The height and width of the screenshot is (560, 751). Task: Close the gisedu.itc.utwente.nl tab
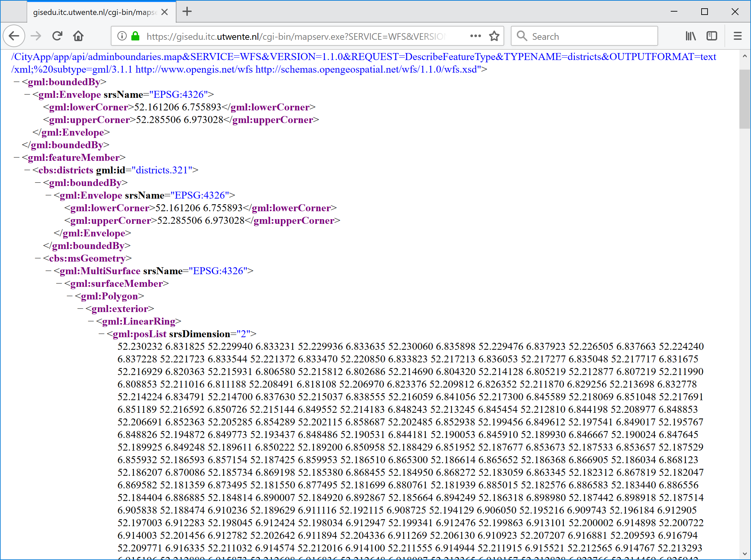tap(165, 12)
